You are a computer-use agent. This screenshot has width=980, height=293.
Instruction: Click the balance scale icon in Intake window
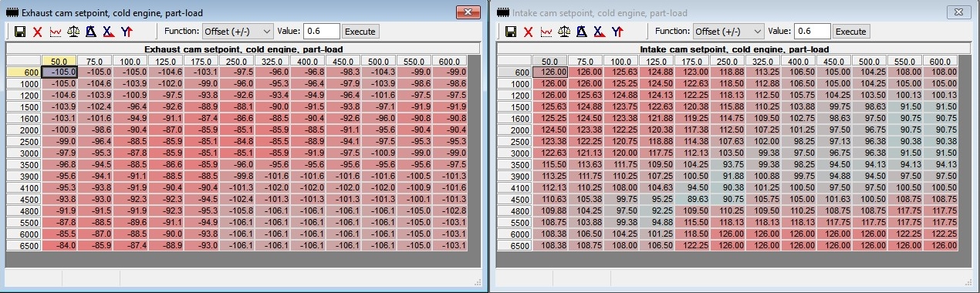coord(564,32)
